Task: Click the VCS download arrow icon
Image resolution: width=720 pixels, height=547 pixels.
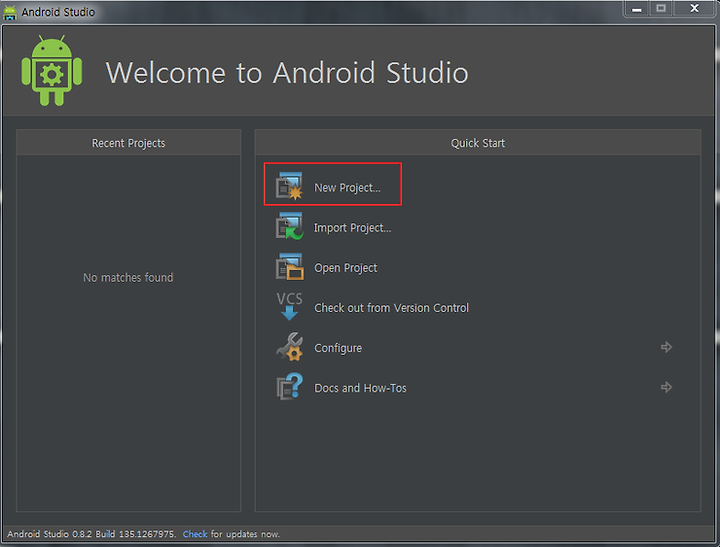Action: point(289,306)
